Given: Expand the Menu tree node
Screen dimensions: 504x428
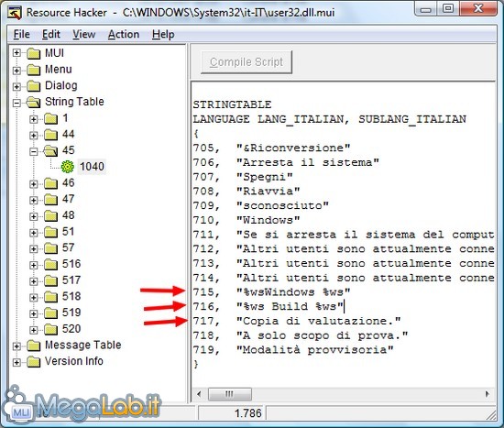Looking at the screenshot, I should click(x=16, y=70).
